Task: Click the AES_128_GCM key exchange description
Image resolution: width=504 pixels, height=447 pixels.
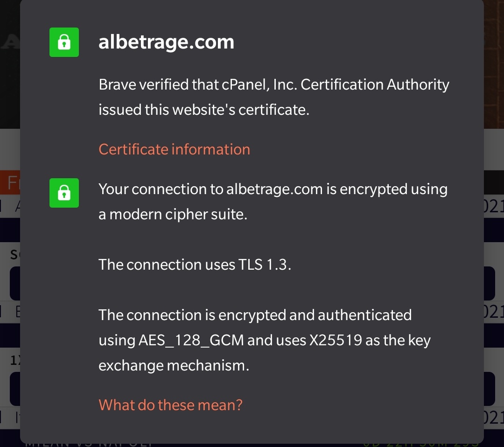Action: [x=265, y=340]
